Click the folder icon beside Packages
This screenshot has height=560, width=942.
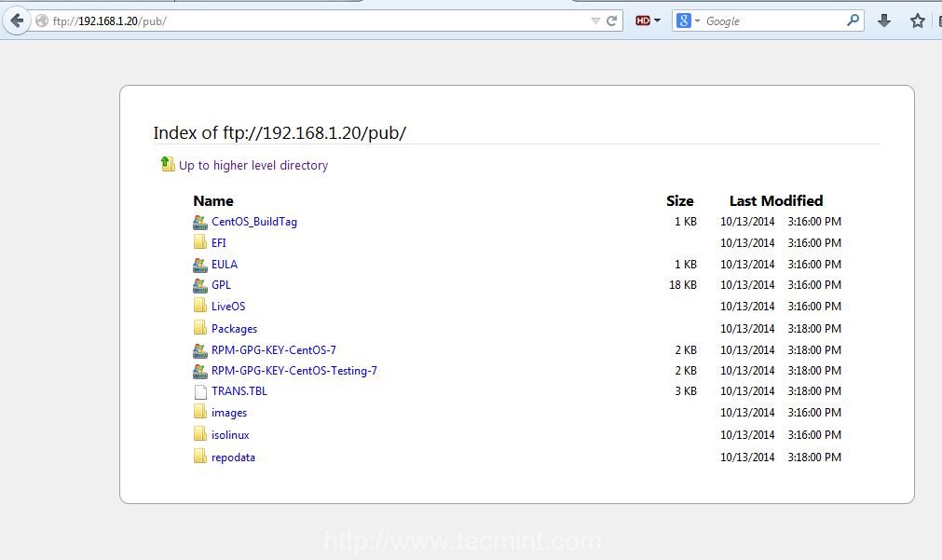coord(201,328)
